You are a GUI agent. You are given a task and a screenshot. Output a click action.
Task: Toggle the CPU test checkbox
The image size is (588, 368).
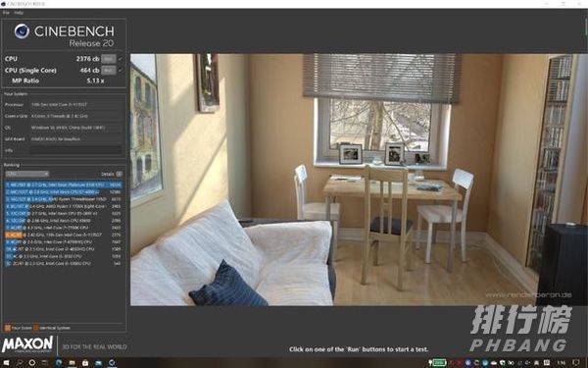tap(121, 59)
